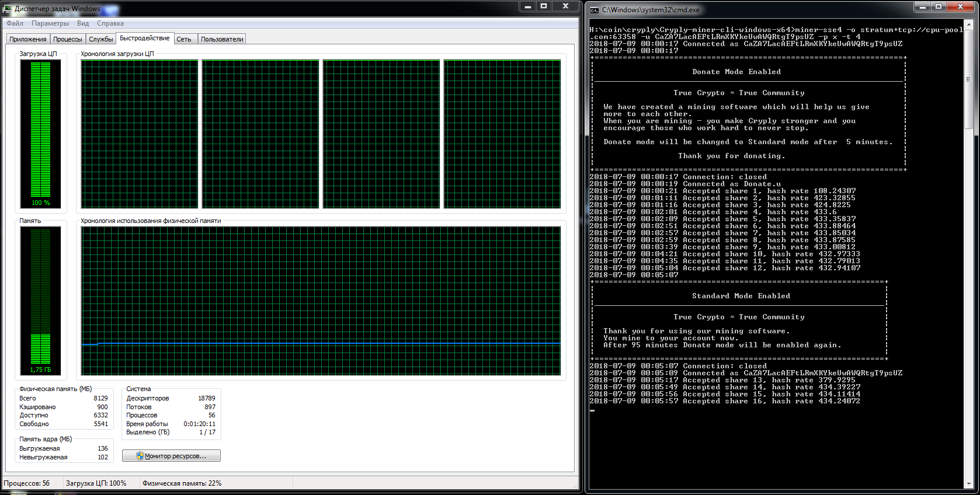Click the Монитор ресурсов button
Image resolution: width=980 pixels, height=495 pixels.
tap(171, 456)
